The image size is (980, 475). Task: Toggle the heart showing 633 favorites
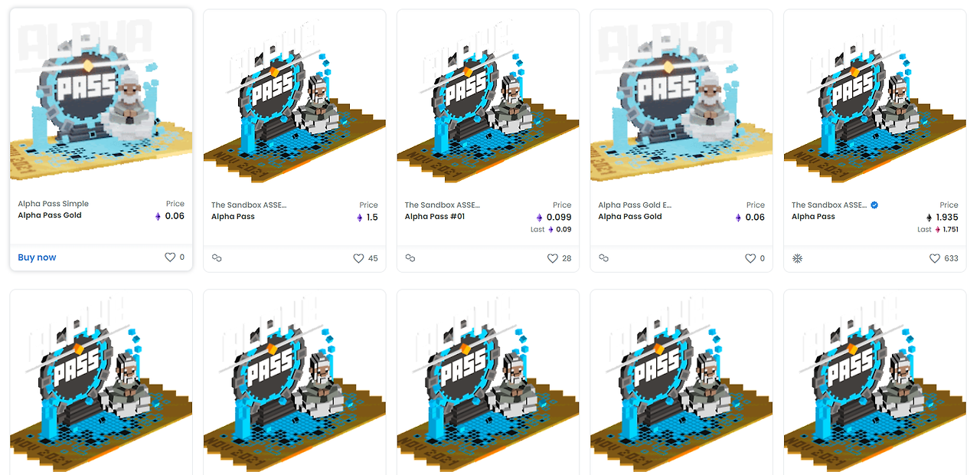[x=935, y=258]
